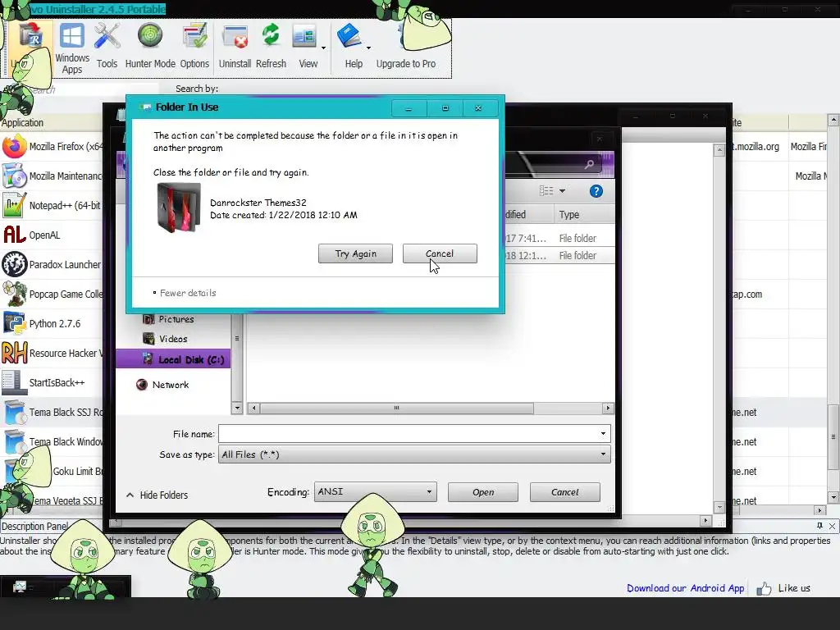Click Upgrade to Pro

click(x=405, y=63)
